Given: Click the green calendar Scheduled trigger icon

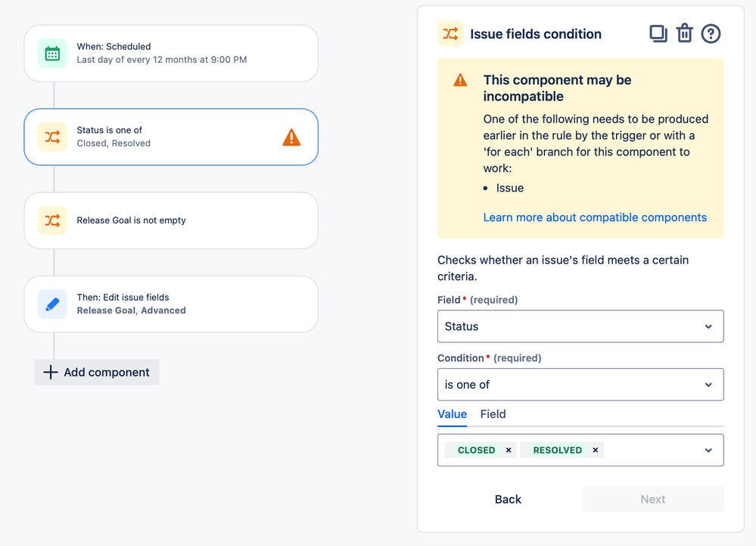Looking at the screenshot, I should tap(52, 53).
